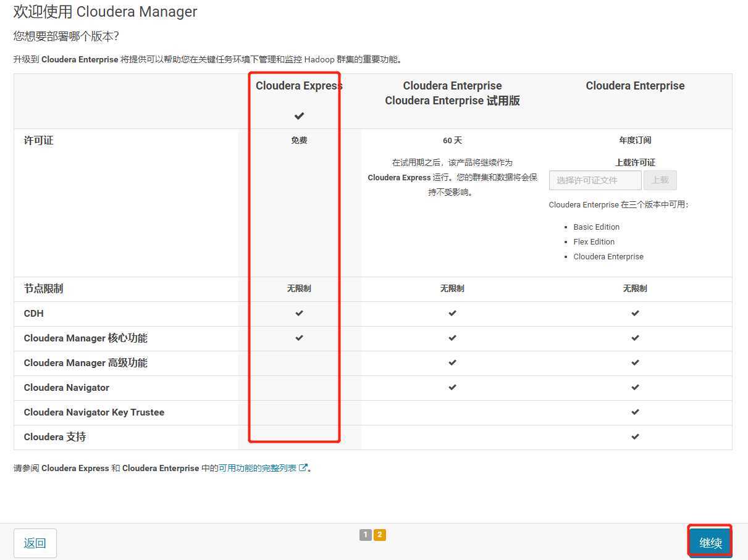Click the 上载许可证 label
This screenshot has height=560, width=748.
tap(635, 162)
